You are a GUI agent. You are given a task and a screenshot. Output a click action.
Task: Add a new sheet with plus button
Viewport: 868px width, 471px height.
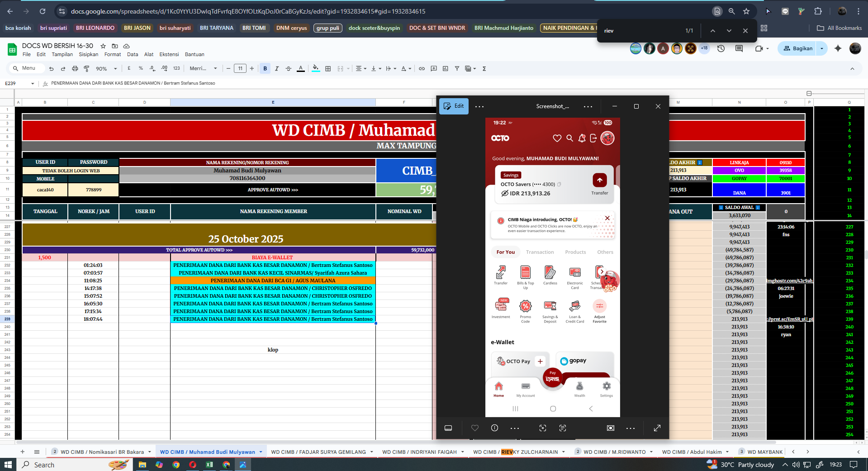[x=22, y=452]
